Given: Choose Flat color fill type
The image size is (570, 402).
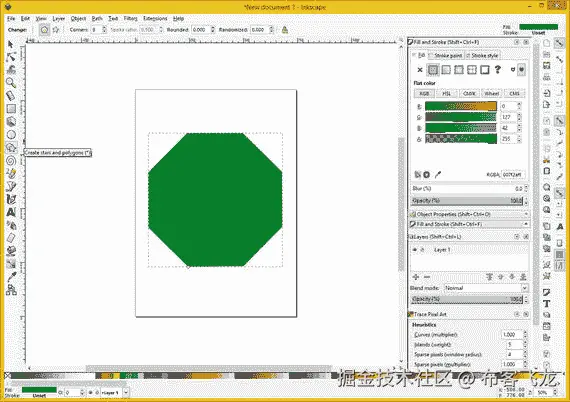Looking at the screenshot, I should [x=433, y=70].
